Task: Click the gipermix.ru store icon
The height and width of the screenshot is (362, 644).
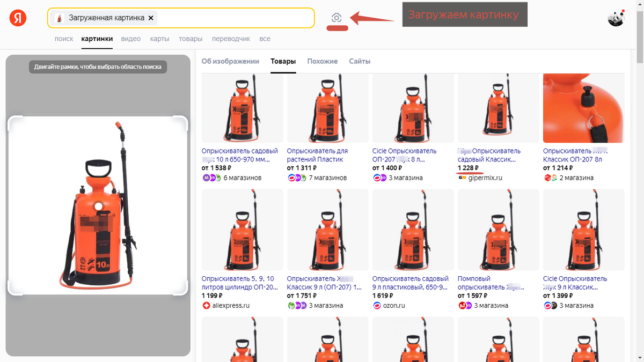Action: [x=462, y=178]
